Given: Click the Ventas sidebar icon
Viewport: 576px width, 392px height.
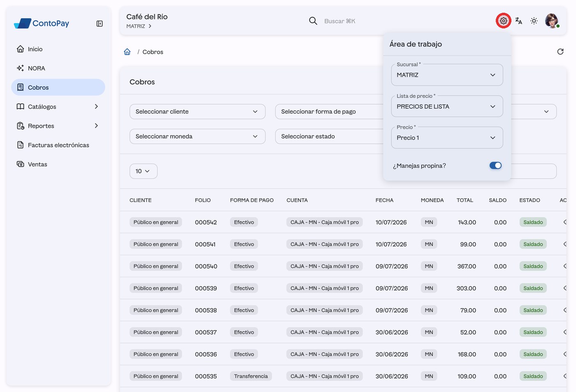Looking at the screenshot, I should point(21,164).
